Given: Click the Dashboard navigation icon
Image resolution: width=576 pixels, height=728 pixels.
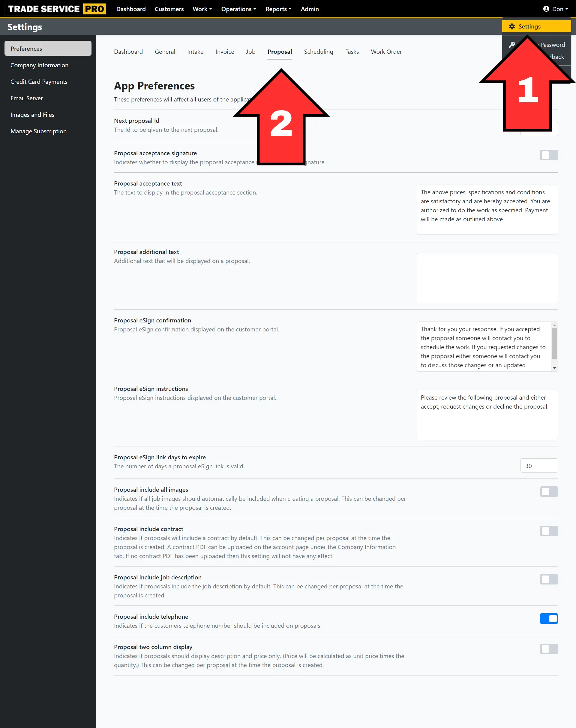Looking at the screenshot, I should tap(130, 9).
